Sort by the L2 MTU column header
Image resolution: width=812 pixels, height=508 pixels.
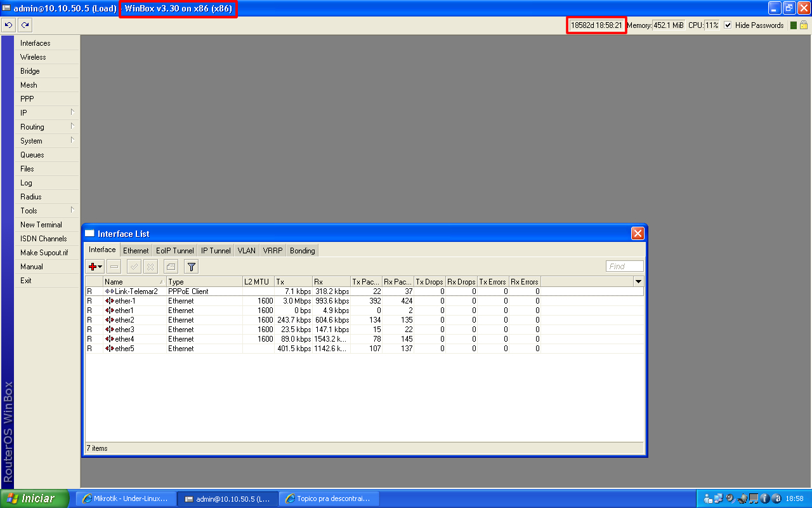[x=258, y=281]
